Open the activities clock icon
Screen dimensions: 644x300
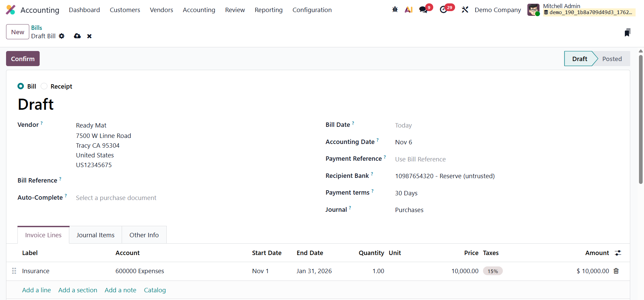tap(444, 10)
